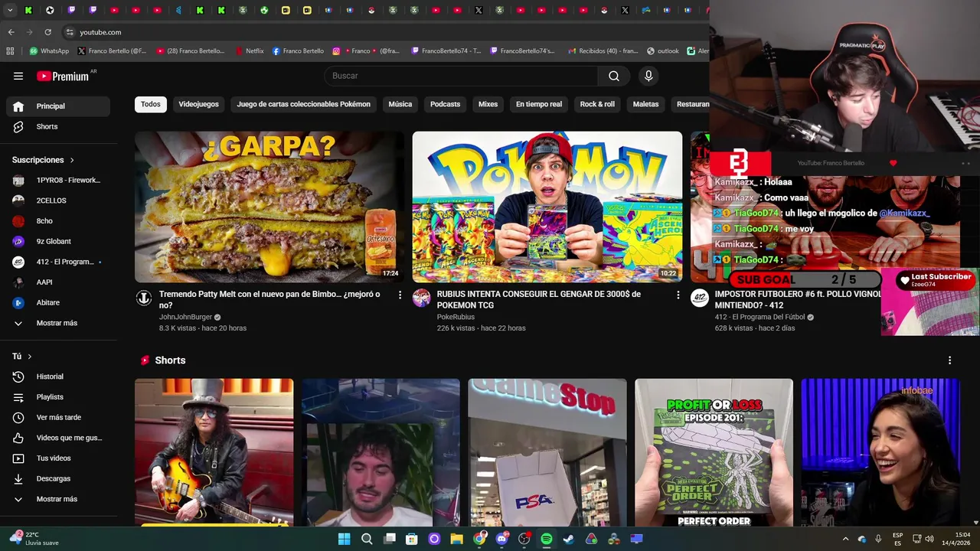The height and width of the screenshot is (551, 980).
Task: Open Playlists in the sidebar
Action: click(x=58, y=397)
